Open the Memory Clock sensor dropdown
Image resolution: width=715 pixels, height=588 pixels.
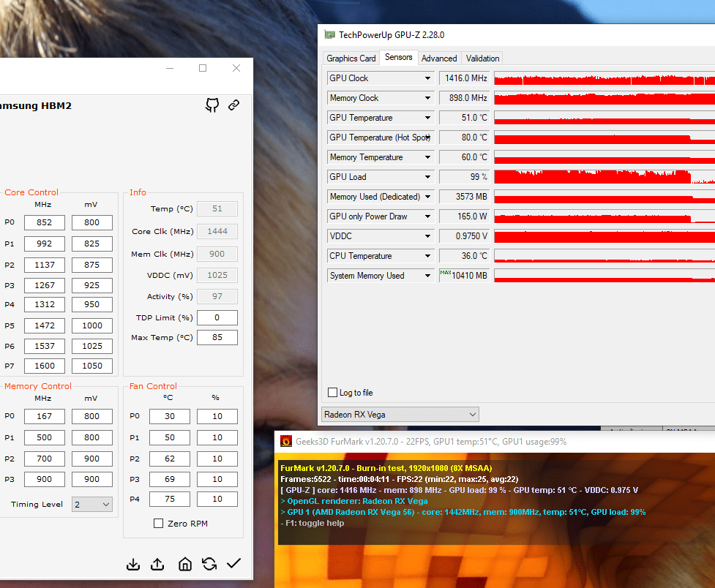[380, 98]
